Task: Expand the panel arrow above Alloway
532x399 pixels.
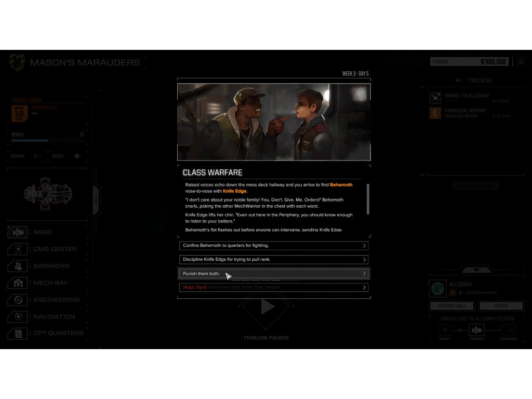Action: point(476,270)
